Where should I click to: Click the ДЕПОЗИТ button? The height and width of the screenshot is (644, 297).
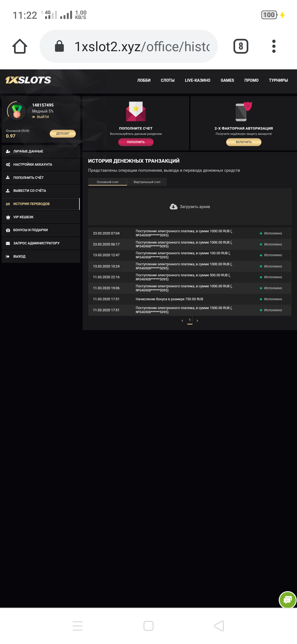(x=63, y=133)
